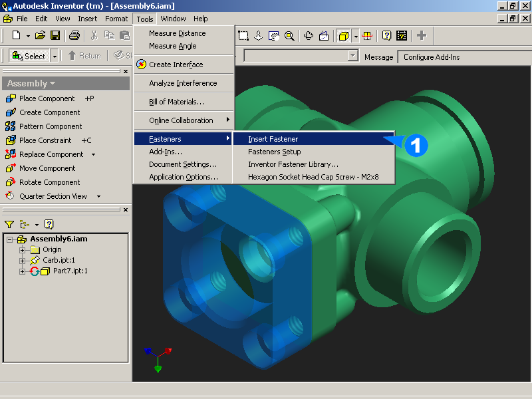Viewport: 532px width, 399px height.
Task: Click the Open file folder icon
Action: [x=40, y=35]
